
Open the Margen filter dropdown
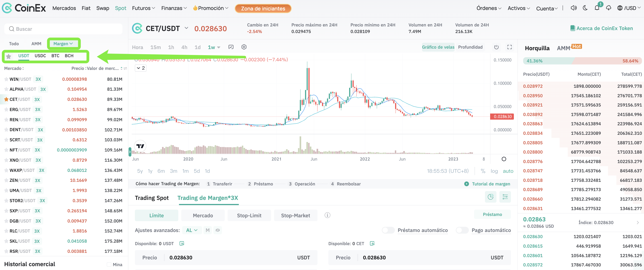63,44
